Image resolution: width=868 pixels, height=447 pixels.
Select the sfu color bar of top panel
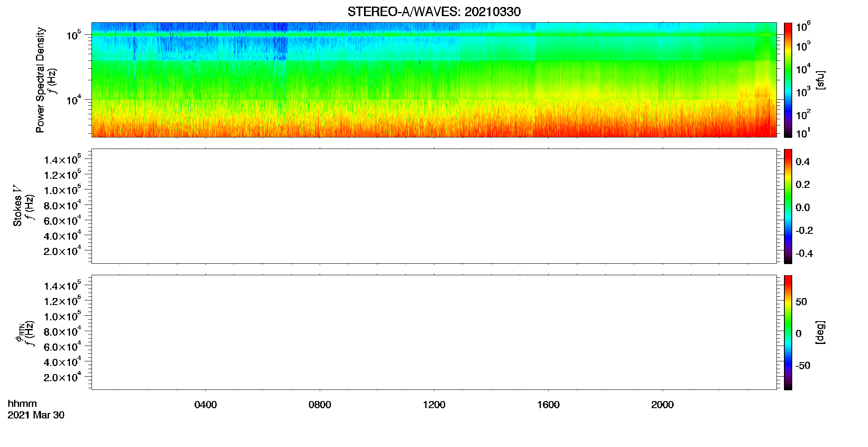tap(788, 80)
